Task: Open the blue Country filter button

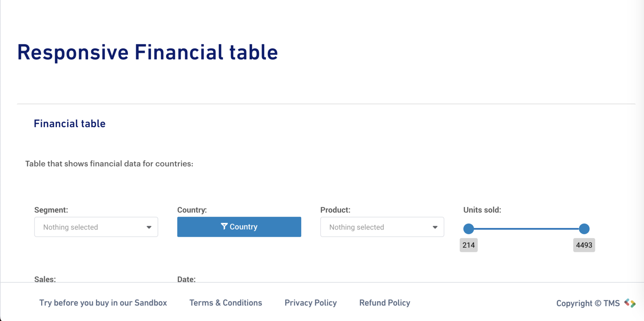Action: point(239,227)
